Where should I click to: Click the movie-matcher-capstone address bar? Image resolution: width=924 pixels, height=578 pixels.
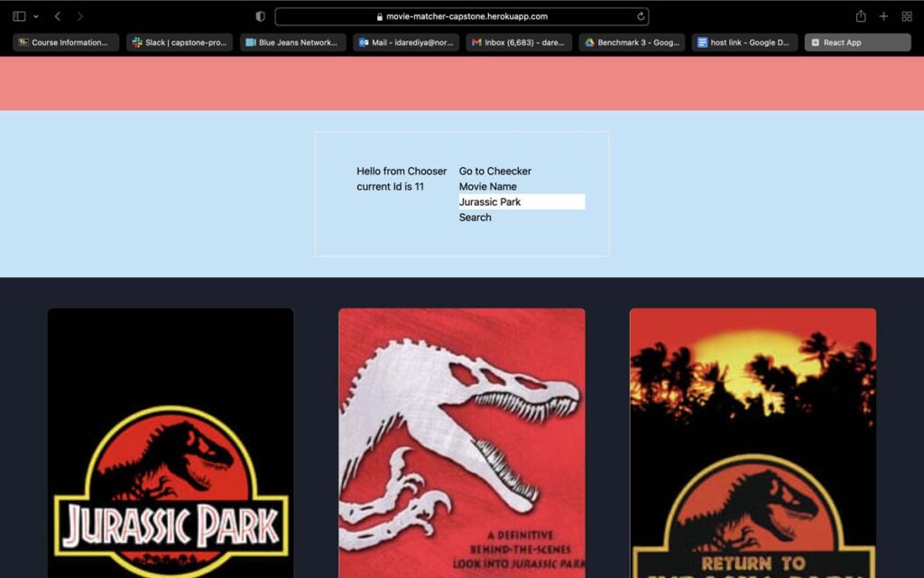point(462,16)
